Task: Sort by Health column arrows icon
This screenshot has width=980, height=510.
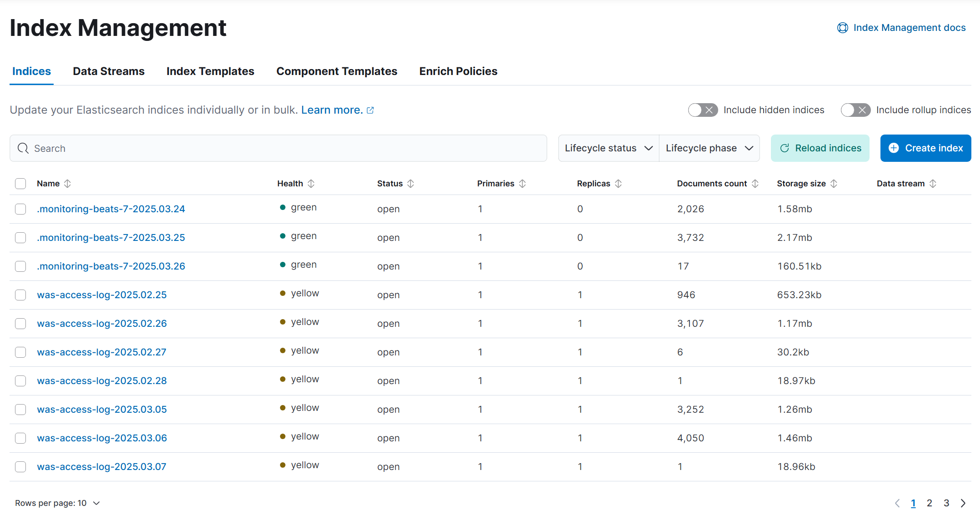Action: coord(311,184)
